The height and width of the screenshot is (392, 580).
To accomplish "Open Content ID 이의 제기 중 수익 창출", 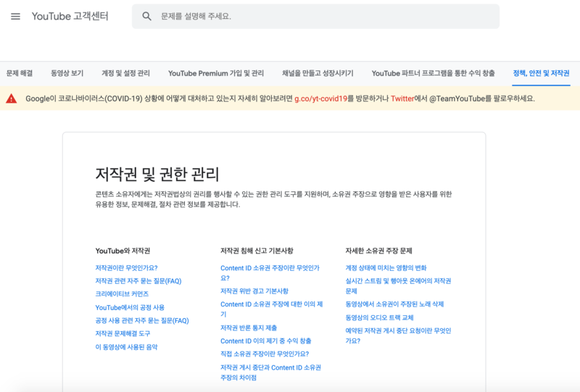I will (x=265, y=341).
